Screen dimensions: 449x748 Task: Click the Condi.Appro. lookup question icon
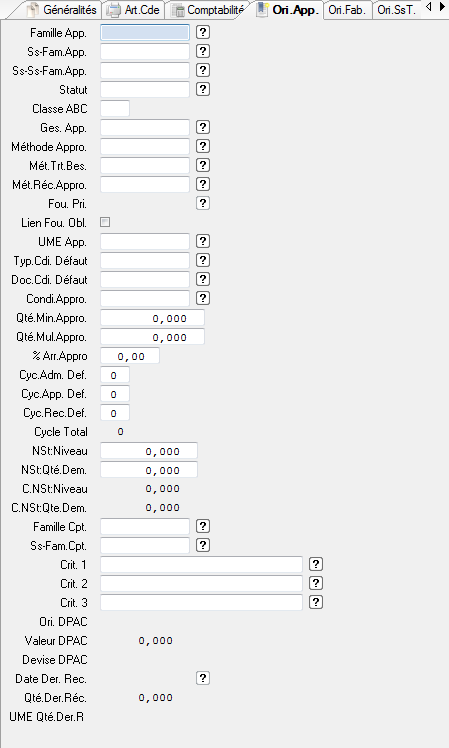(x=203, y=298)
